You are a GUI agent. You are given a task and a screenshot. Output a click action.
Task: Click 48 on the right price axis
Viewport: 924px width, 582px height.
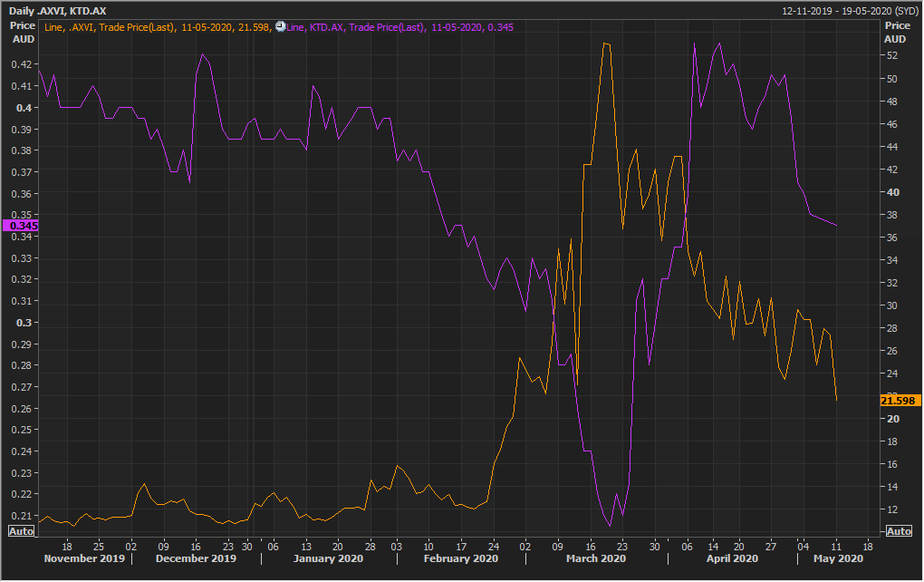pos(893,102)
